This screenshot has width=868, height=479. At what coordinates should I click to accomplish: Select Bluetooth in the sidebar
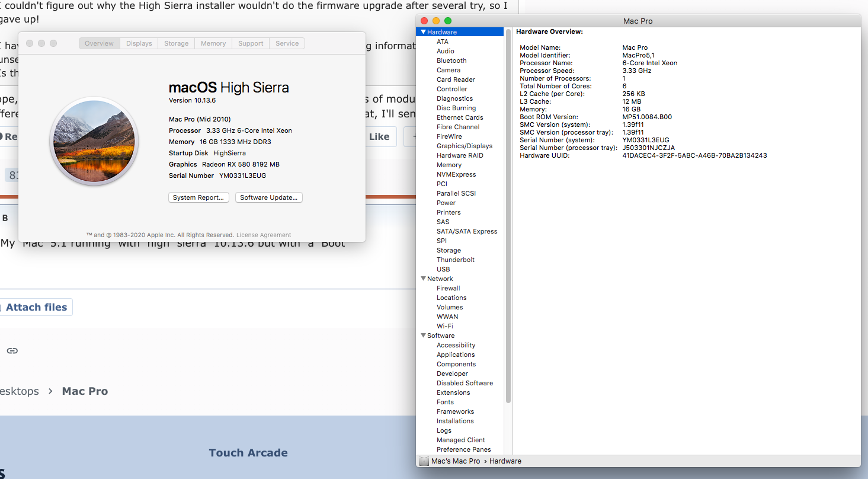point(451,60)
